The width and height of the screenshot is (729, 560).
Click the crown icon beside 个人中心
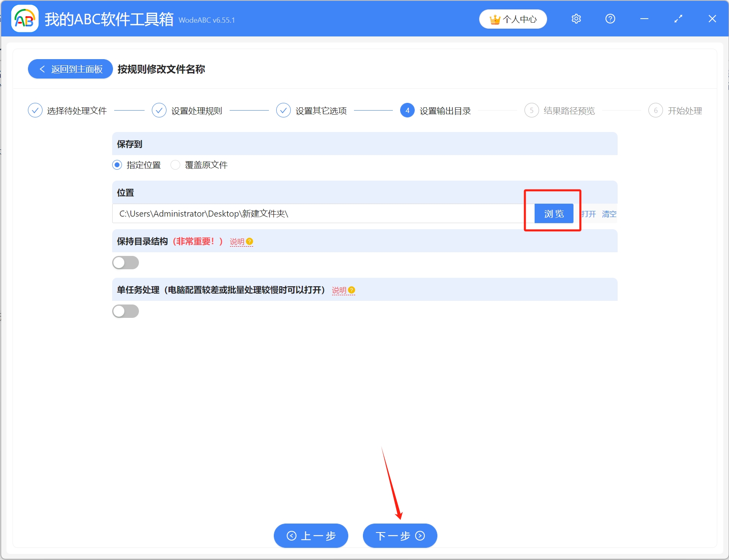click(x=494, y=19)
